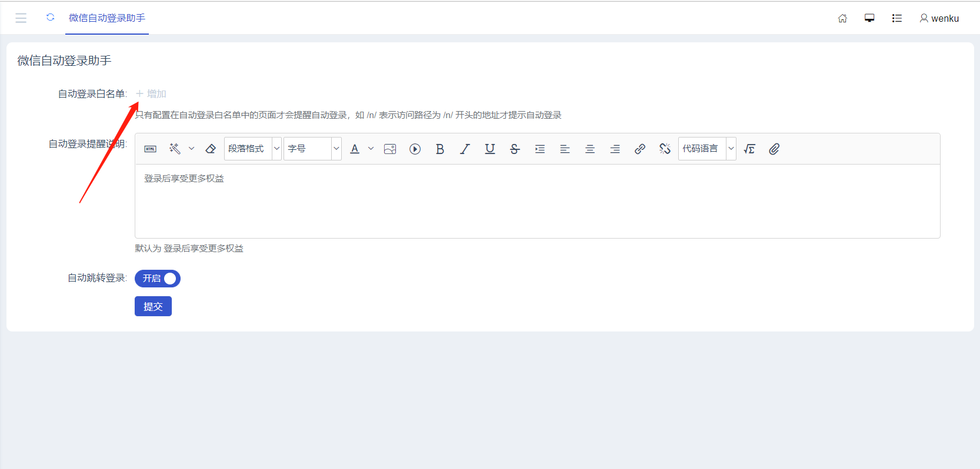Click the 微信自动登录助手 page heading
This screenshot has height=469, width=980.
[65, 61]
